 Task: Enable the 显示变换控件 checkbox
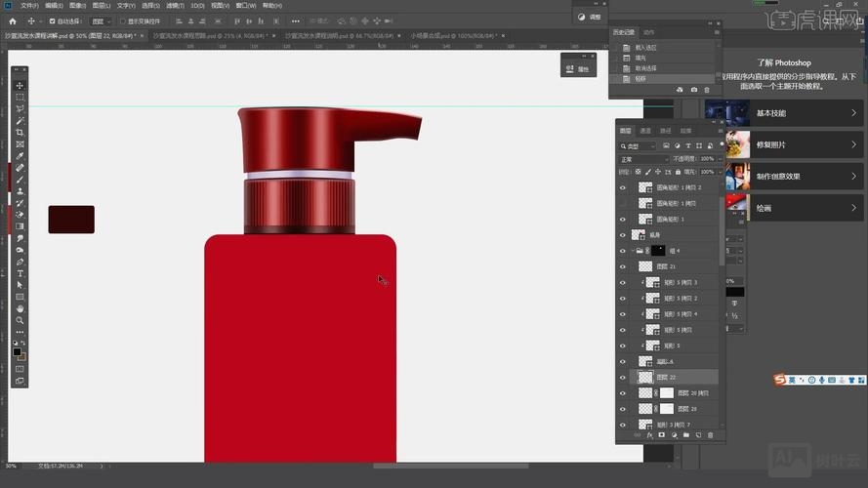tap(122, 20)
